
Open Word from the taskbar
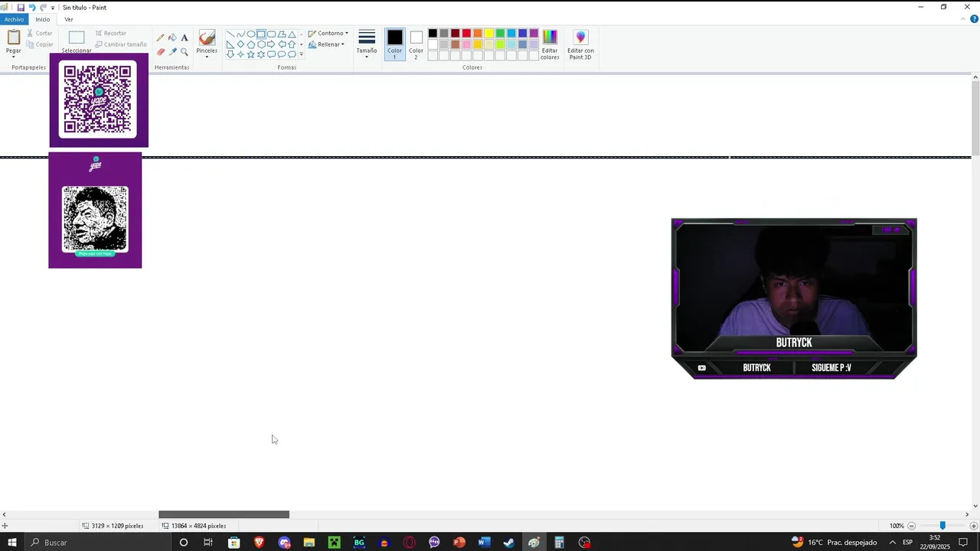click(x=484, y=543)
